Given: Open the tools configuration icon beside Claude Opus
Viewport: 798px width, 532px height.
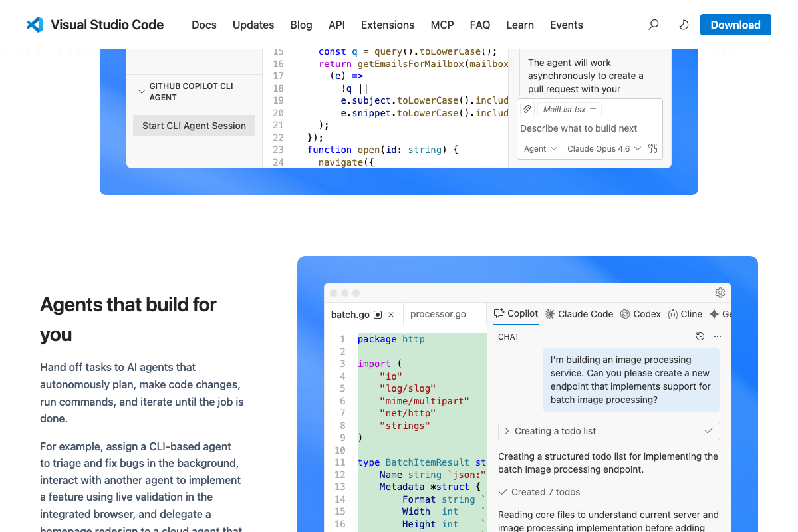Looking at the screenshot, I should [652, 148].
